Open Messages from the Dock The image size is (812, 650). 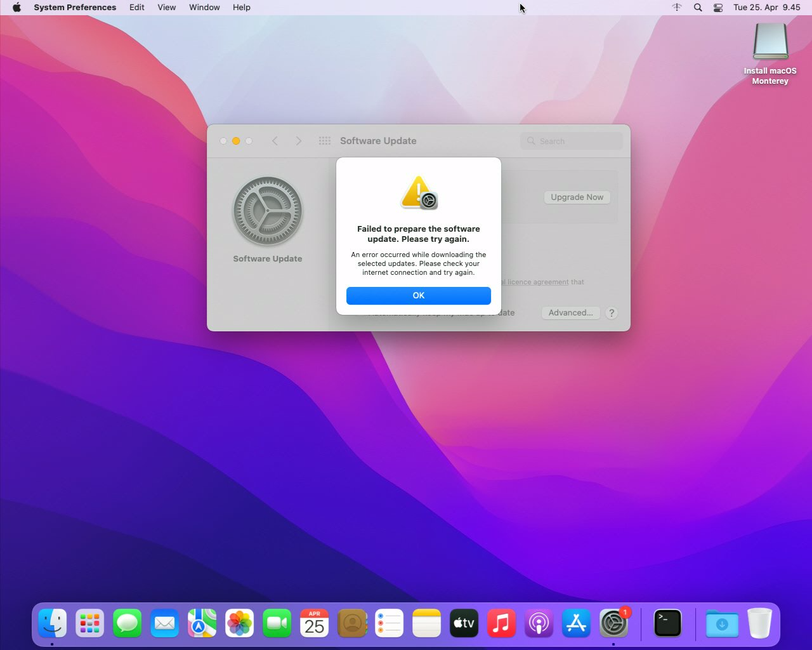click(x=127, y=623)
